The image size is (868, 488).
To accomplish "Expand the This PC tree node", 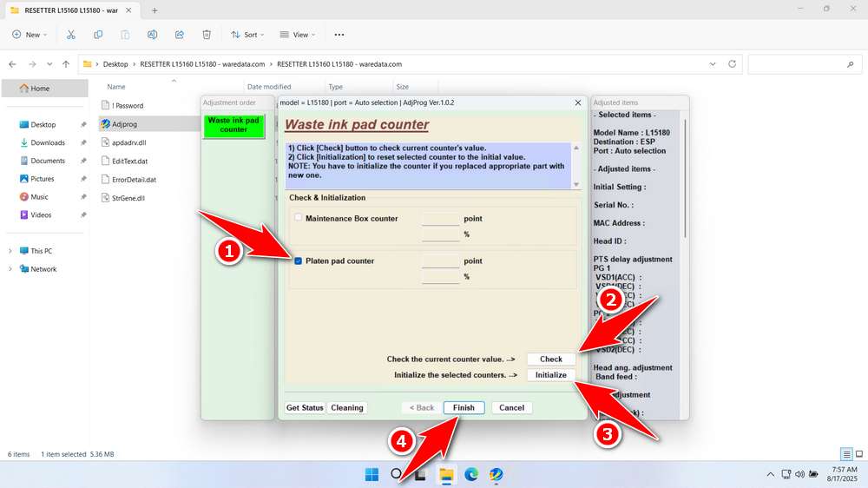I will [x=10, y=251].
